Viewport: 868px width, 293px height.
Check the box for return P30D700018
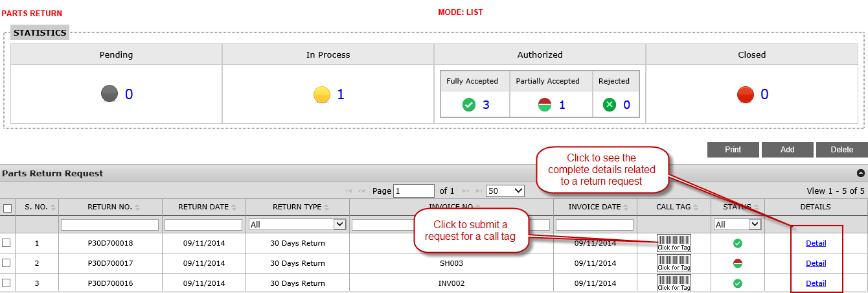pos(6,243)
